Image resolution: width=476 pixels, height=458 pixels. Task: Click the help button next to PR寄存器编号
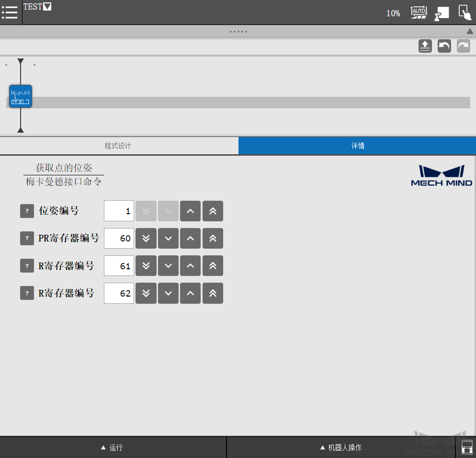pyautogui.click(x=27, y=238)
